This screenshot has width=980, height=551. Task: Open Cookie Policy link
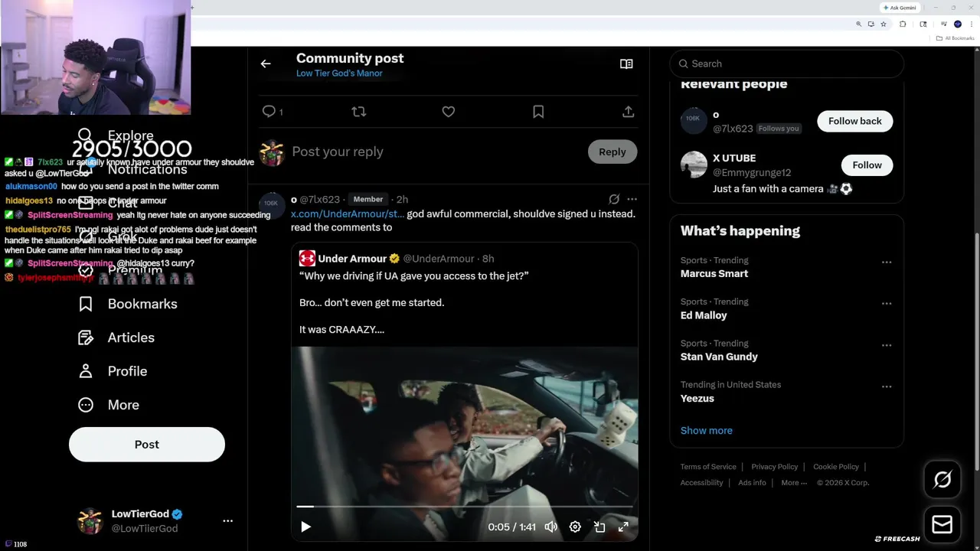point(835,467)
